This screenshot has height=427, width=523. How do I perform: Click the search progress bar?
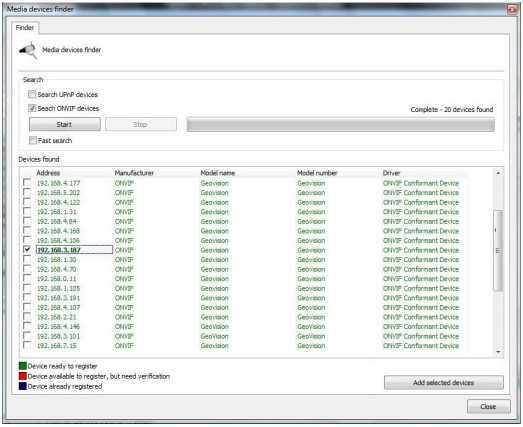(341, 124)
